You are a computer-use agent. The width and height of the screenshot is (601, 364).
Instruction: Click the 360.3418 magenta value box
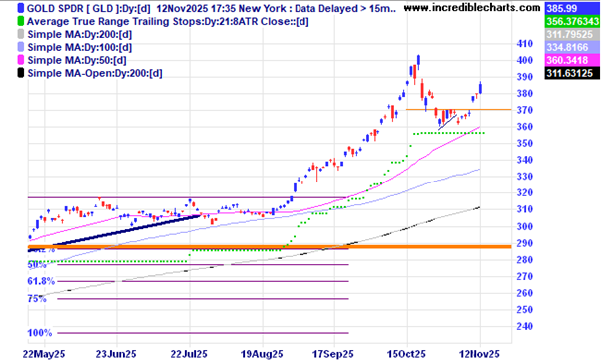[572, 60]
